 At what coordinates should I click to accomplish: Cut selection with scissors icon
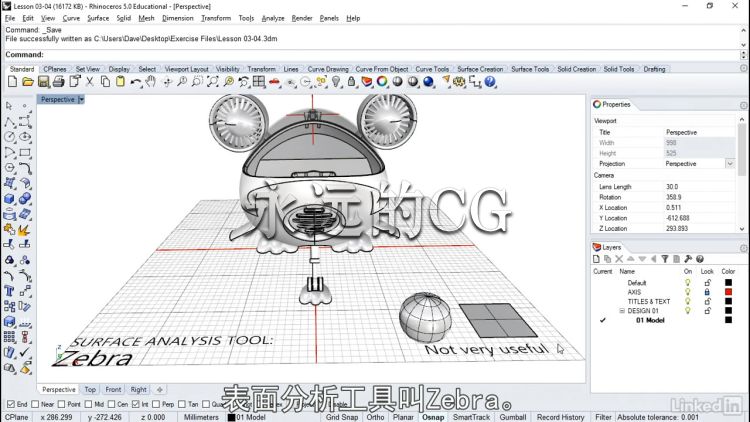coord(89,82)
